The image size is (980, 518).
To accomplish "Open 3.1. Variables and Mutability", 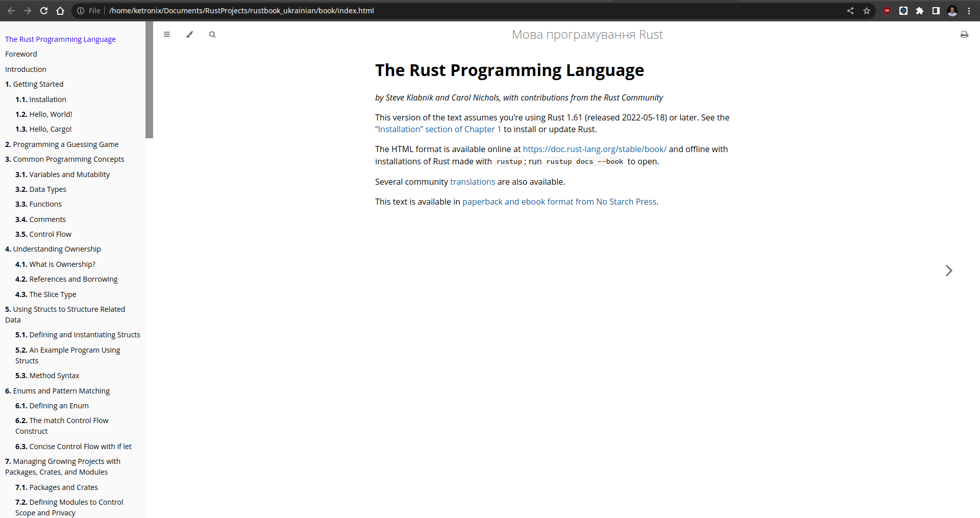I will point(62,175).
